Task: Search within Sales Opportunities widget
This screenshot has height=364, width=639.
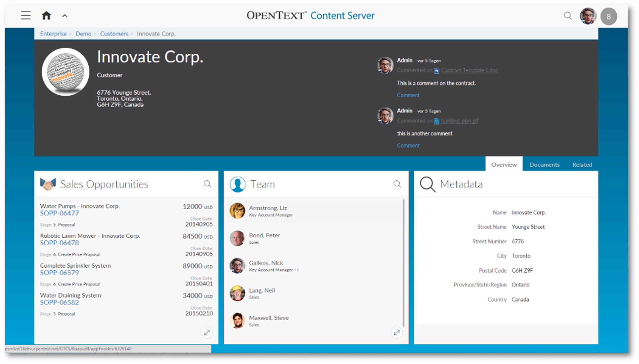Action: pyautogui.click(x=207, y=184)
